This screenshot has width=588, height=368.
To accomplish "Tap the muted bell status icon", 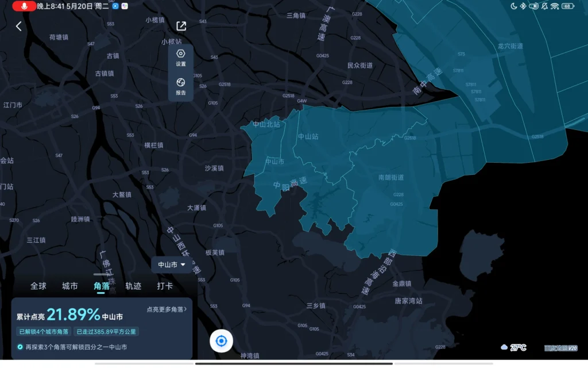I will tap(543, 6).
